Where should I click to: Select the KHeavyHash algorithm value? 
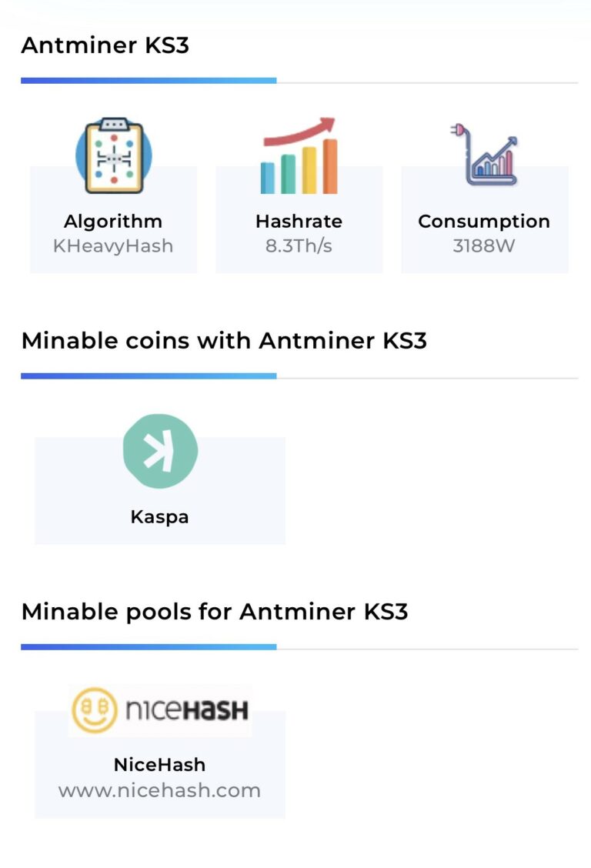(x=113, y=246)
